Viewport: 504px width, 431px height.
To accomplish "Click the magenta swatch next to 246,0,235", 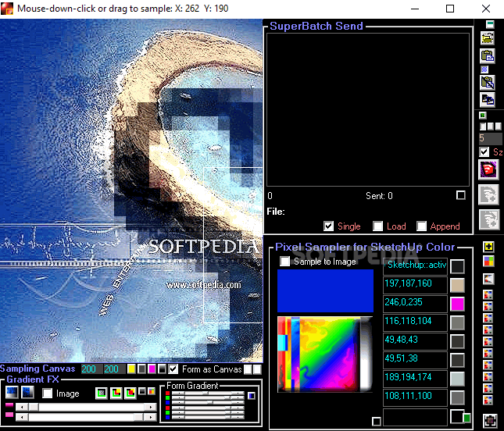I will pyautogui.click(x=457, y=304).
